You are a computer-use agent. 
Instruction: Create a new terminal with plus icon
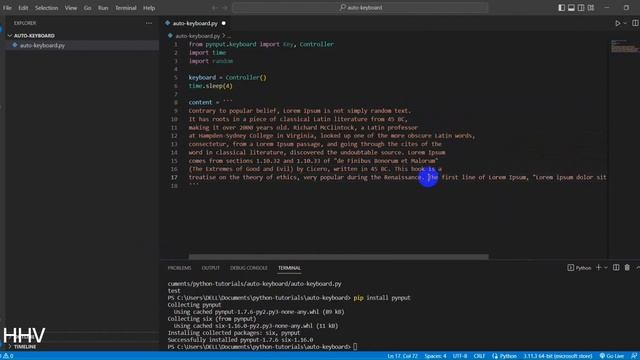click(598, 267)
